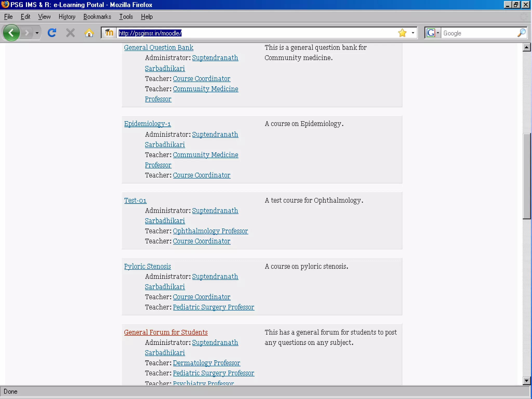Go to the Home page icon
532x399 pixels.
89,33
